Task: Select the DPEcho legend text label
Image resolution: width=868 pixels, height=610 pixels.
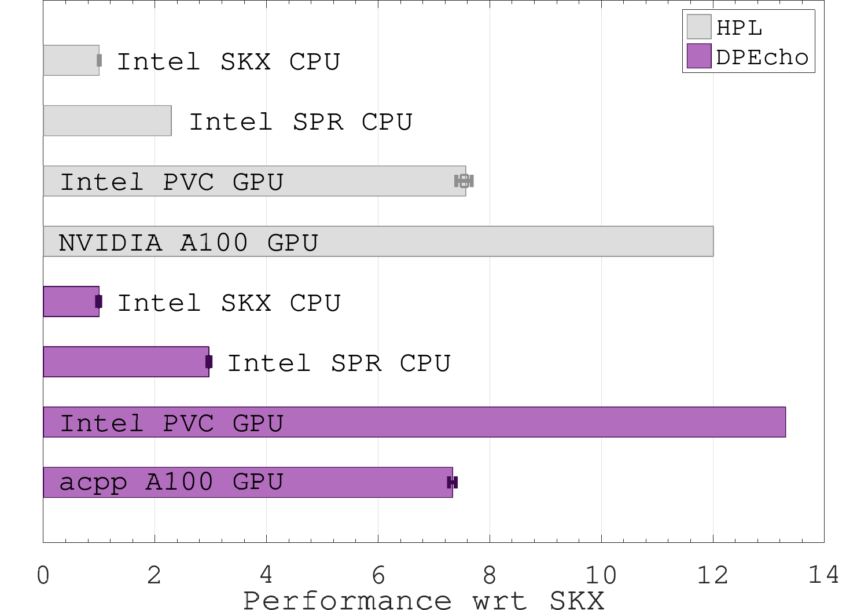Action: (x=762, y=57)
